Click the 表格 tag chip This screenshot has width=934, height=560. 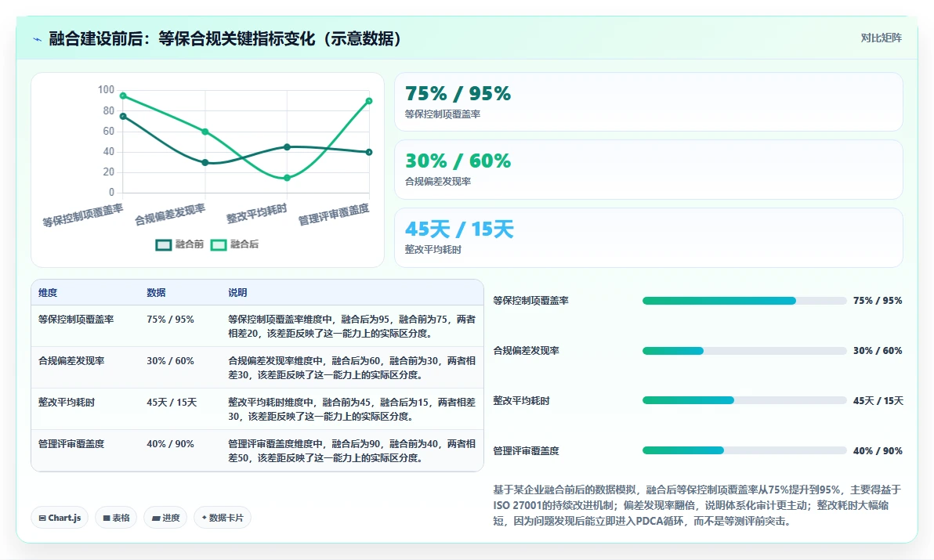point(116,518)
